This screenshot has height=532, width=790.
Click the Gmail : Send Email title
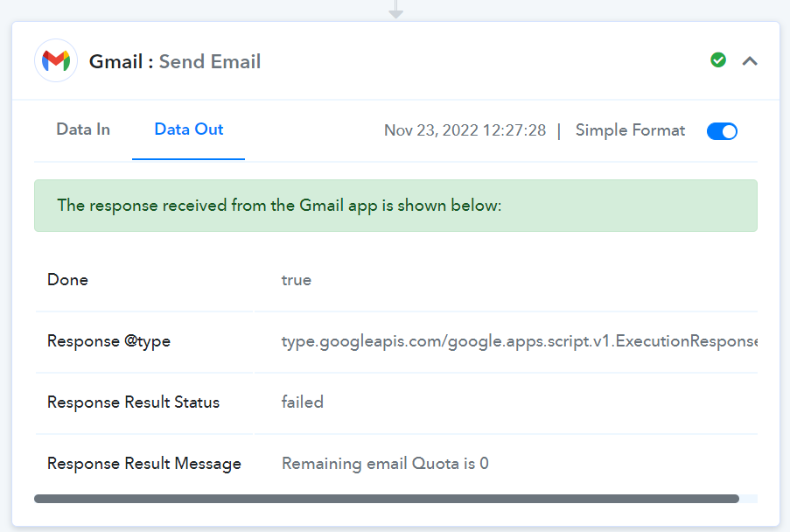pos(175,61)
